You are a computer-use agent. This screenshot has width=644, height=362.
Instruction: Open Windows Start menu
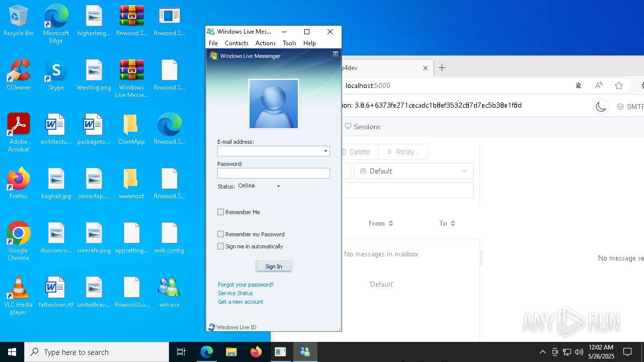[x=12, y=352]
